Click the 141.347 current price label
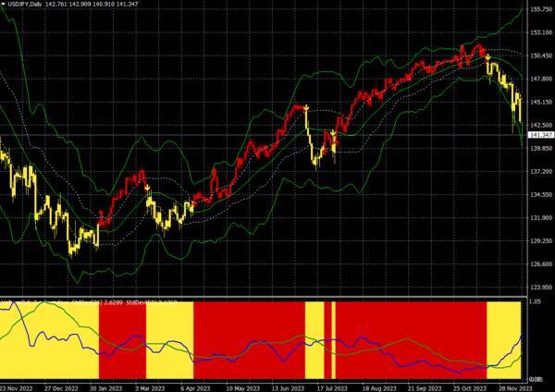This screenshot has height=392, width=555. click(x=540, y=135)
